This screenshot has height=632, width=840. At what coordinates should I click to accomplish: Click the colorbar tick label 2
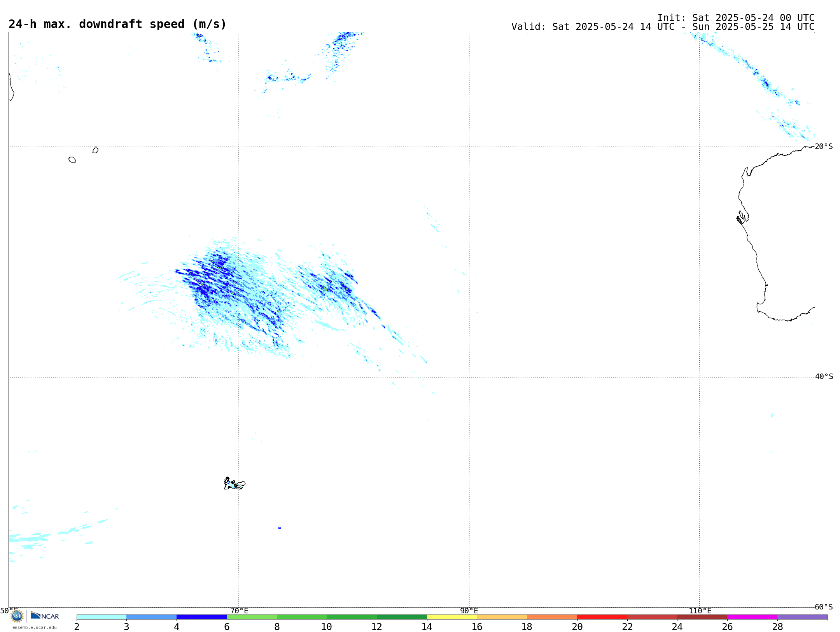(x=77, y=627)
